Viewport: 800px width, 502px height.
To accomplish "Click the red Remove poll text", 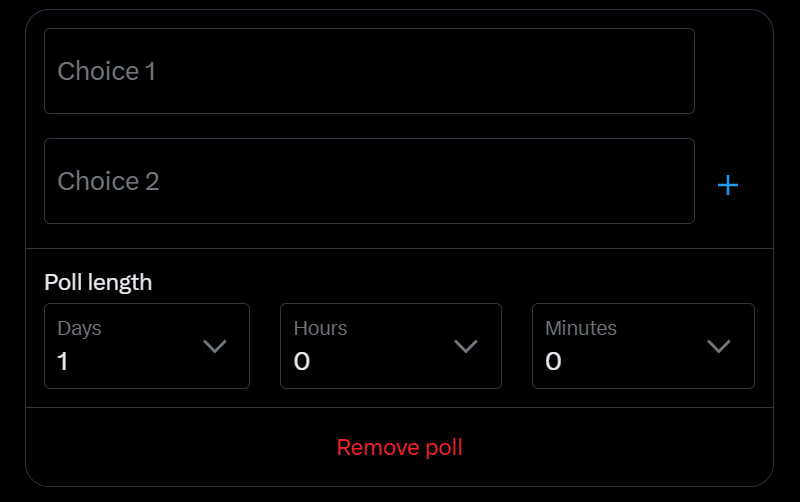I will coord(399,447).
